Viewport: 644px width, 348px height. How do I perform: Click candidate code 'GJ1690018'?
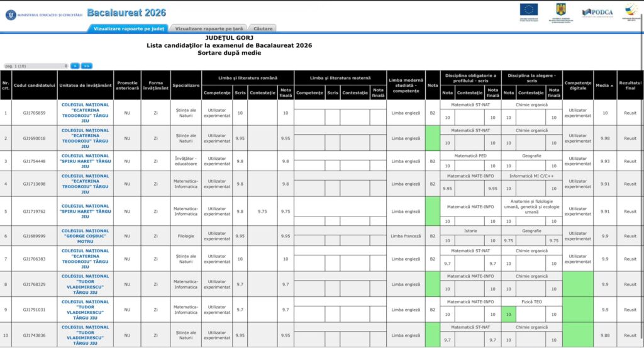point(35,138)
